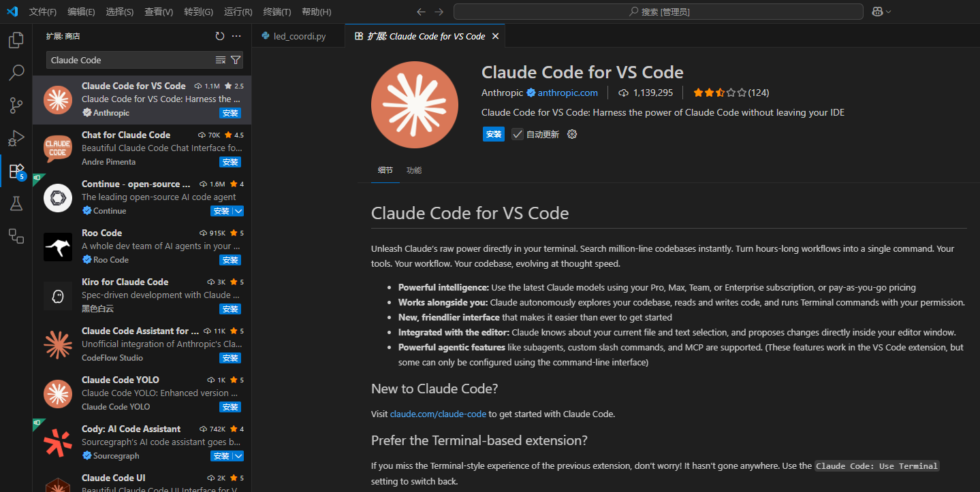The height and width of the screenshot is (492, 980).
Task: Switch to the 功能 tab
Action: point(413,170)
